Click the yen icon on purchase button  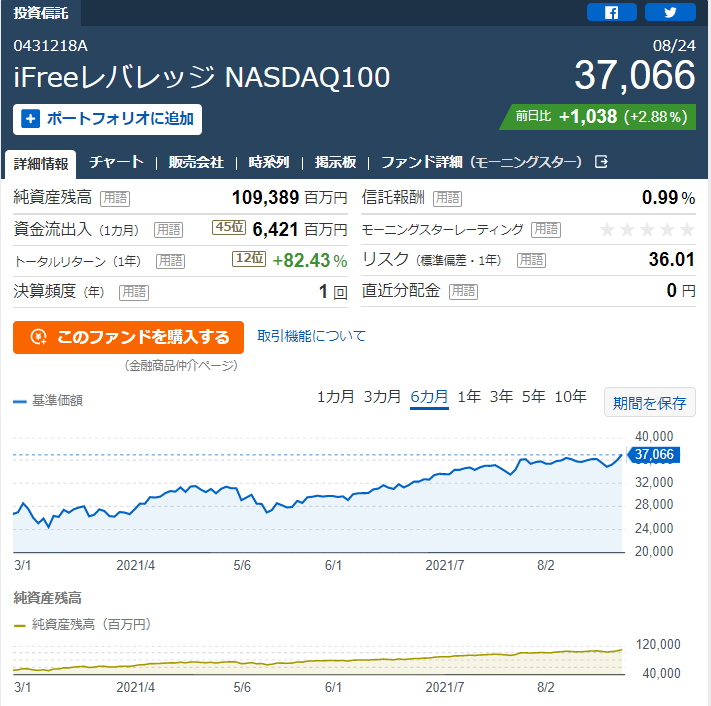coord(39,337)
